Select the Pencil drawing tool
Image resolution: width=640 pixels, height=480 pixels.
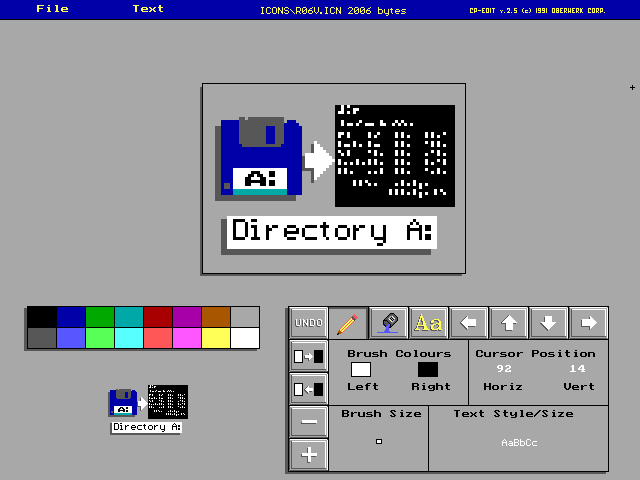pos(348,323)
